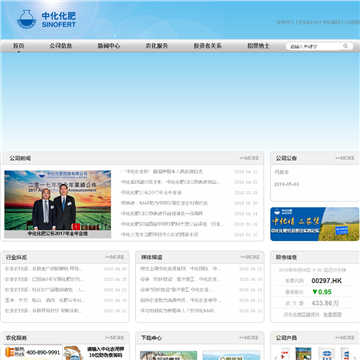Screen dimensions: 360x360
Task: Click the red slide number 1 indicator
Action: pyautogui.click(x=76, y=226)
